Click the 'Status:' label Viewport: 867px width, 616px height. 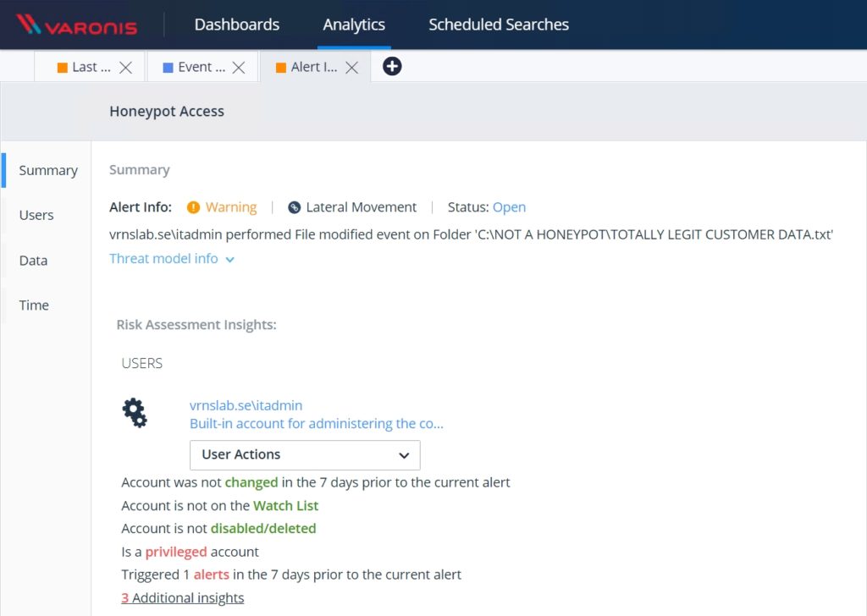[x=468, y=207]
